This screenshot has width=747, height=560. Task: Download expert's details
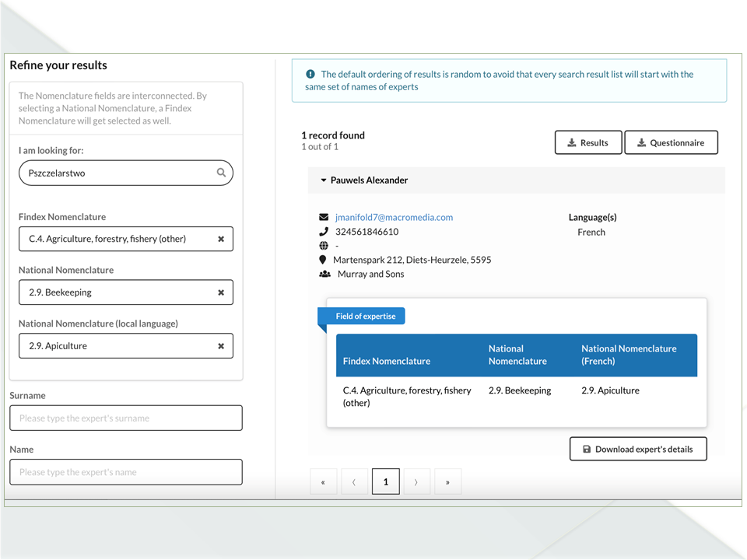[x=637, y=449]
